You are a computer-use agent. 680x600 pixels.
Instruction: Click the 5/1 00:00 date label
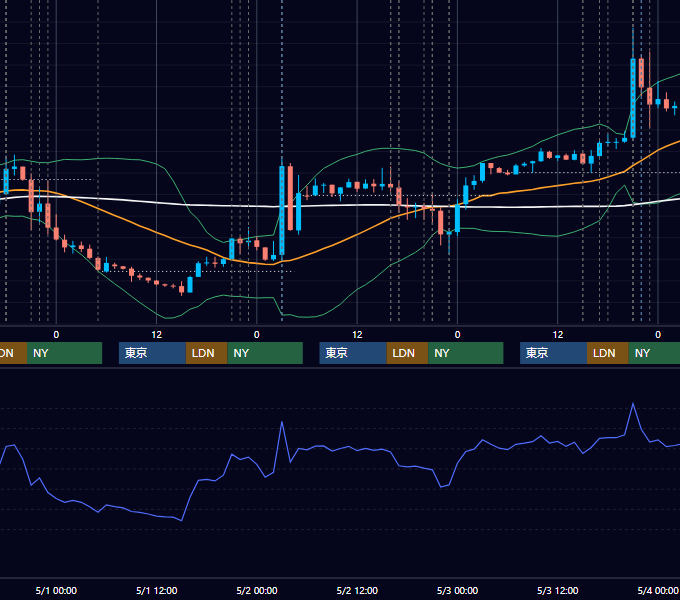(x=56, y=590)
